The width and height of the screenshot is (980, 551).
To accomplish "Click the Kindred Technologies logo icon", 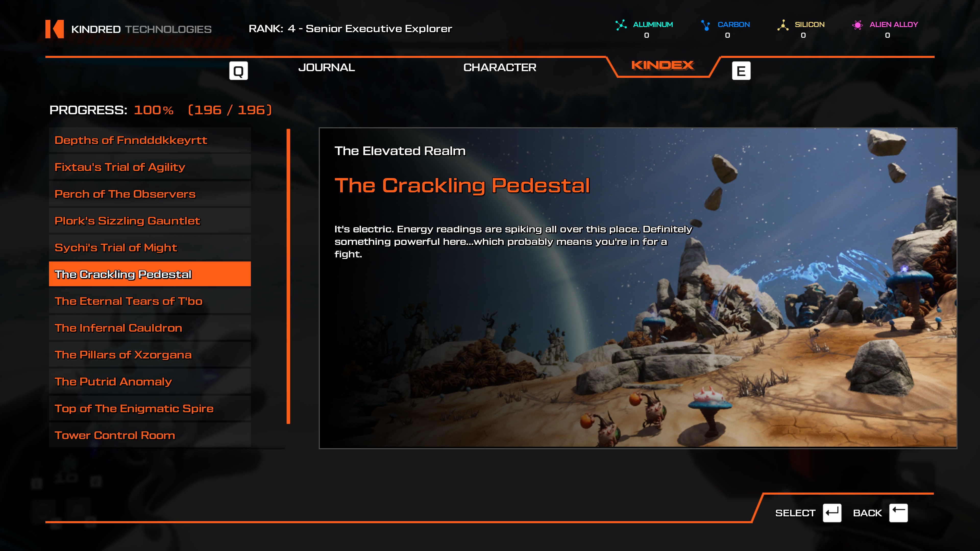I will 54,29.
